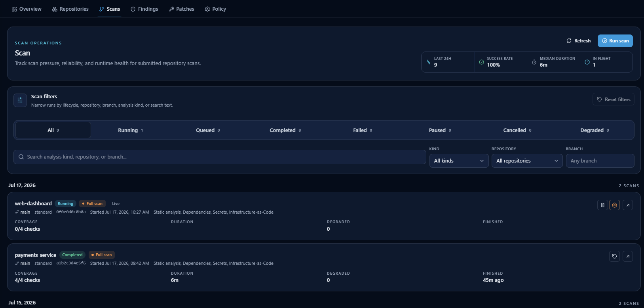The width and height of the screenshot is (644, 308).
Task: Filter scans by Running
Action: click(131, 130)
